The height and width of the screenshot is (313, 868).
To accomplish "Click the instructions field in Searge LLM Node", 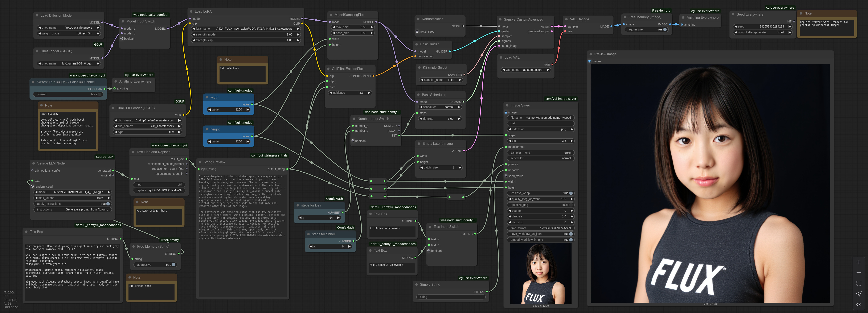I will (73, 210).
